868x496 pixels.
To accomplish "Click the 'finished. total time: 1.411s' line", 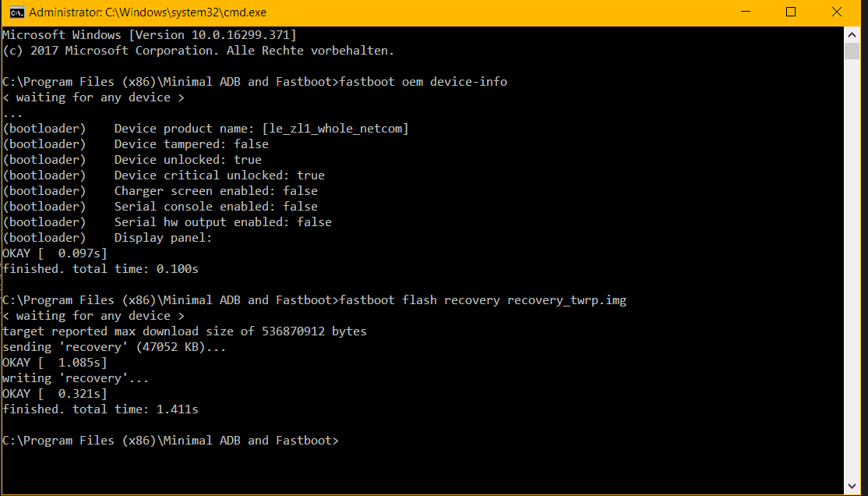I will 101,409.
